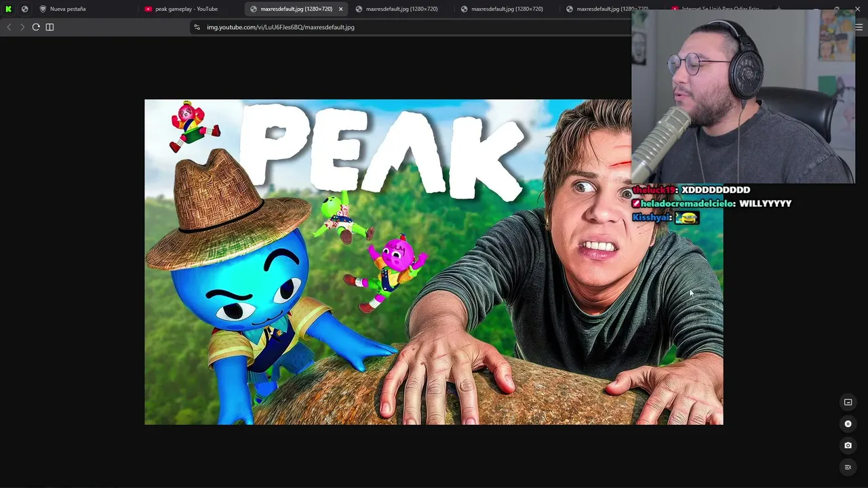The width and height of the screenshot is (868, 488).
Task: Click the subtitles overlay button
Action: click(848, 402)
